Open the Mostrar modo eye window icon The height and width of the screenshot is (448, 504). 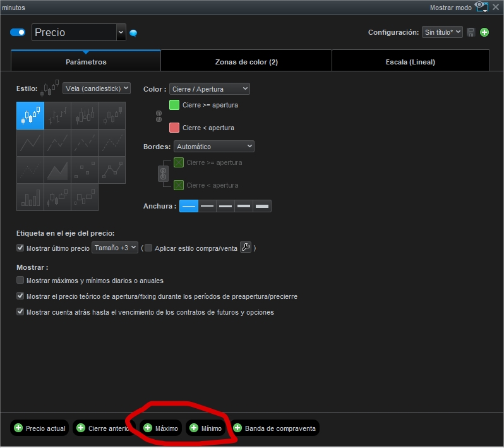[x=482, y=7]
